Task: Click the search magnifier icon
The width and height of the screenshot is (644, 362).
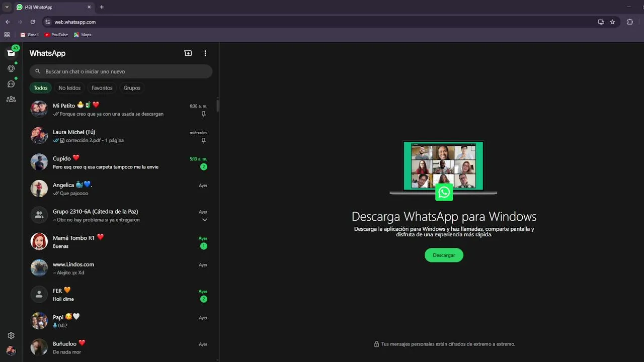Action: click(38, 71)
